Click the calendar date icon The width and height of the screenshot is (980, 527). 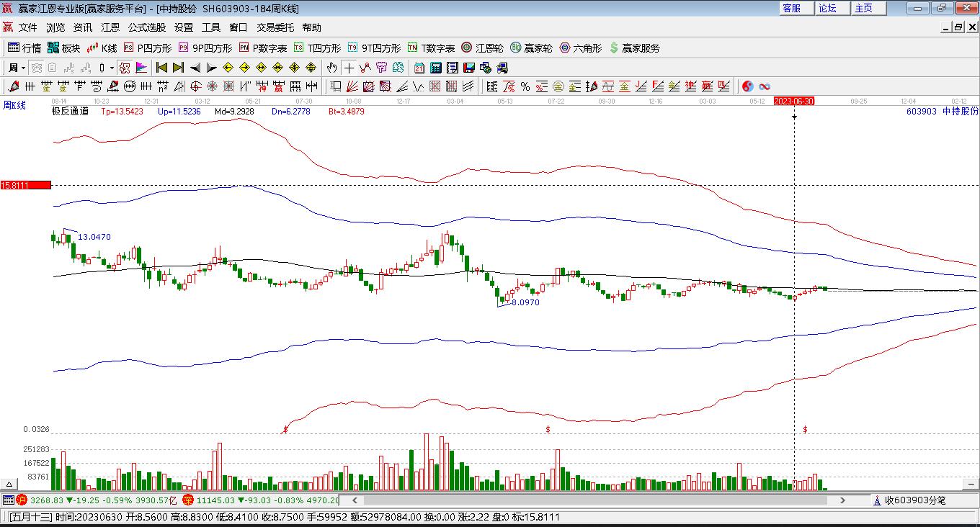(x=419, y=68)
